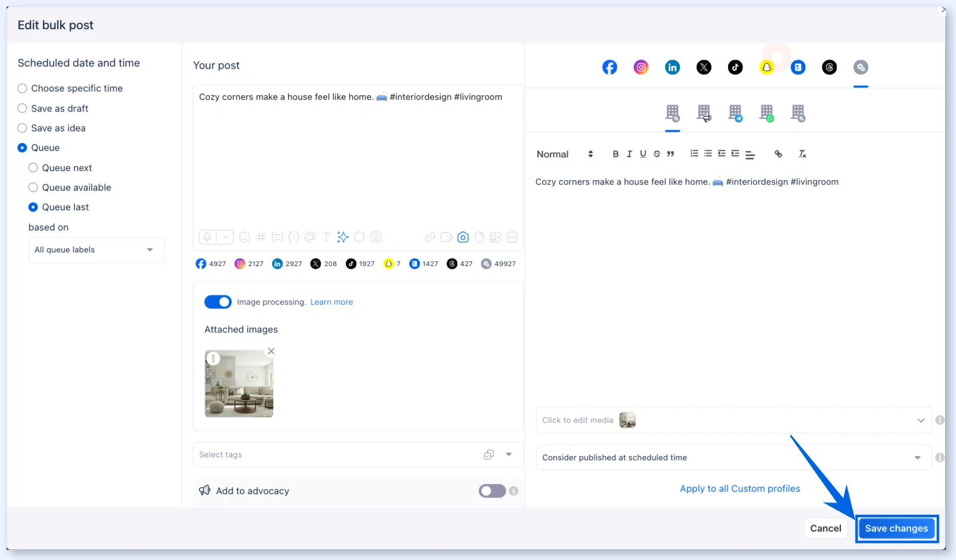
Task: Click the drag handle on attached image
Action: (213, 359)
